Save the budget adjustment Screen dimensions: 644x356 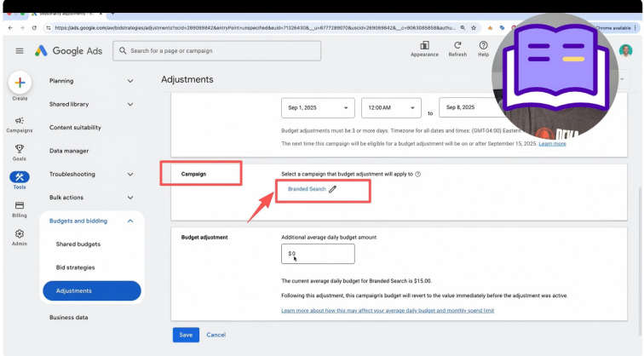click(186, 335)
